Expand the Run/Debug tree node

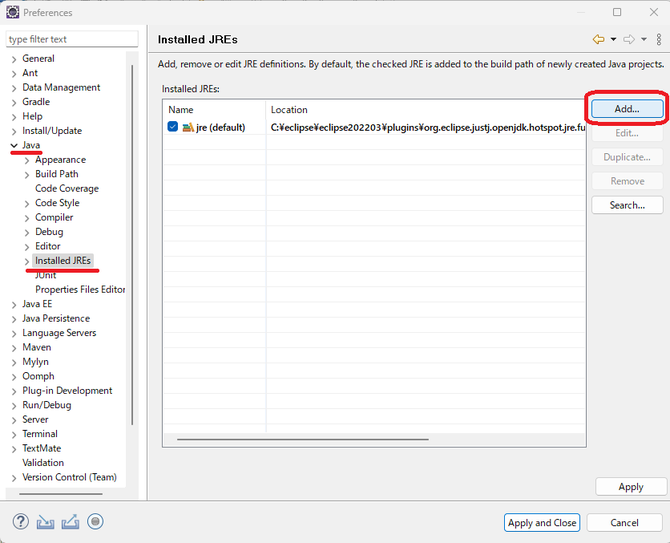pyautogui.click(x=14, y=405)
